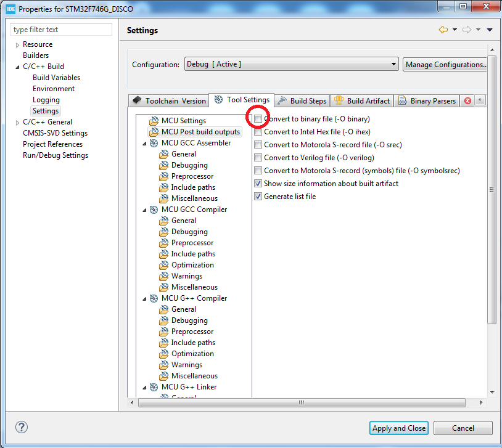Switch to the Build Steps tab
The height and width of the screenshot is (448, 502).
302,101
